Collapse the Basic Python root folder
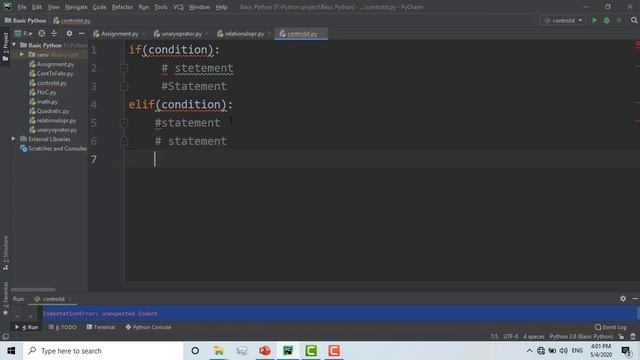 coord(14,45)
